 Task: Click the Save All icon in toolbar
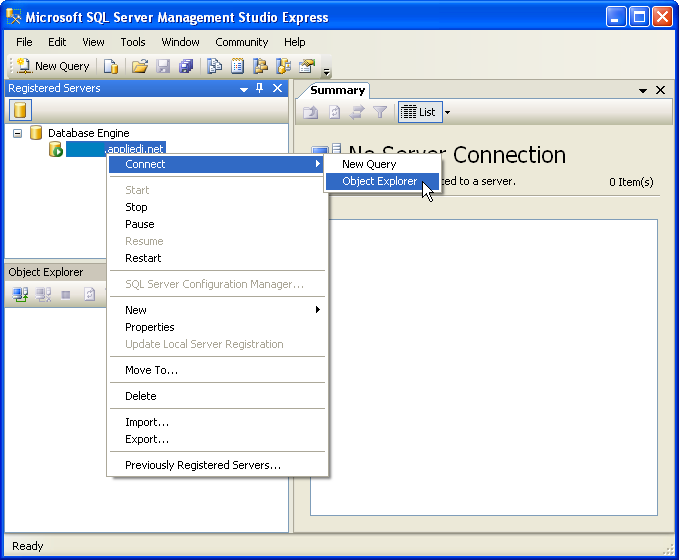(x=186, y=66)
